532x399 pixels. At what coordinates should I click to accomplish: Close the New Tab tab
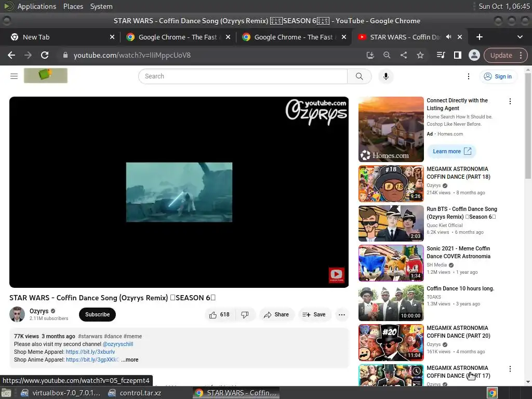pyautogui.click(x=112, y=37)
